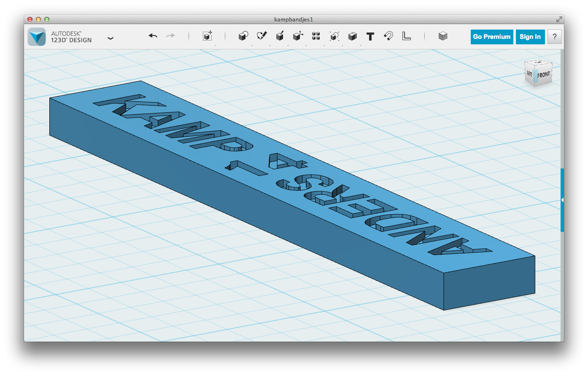Click the Sign In button
The image size is (588, 375).
[530, 37]
